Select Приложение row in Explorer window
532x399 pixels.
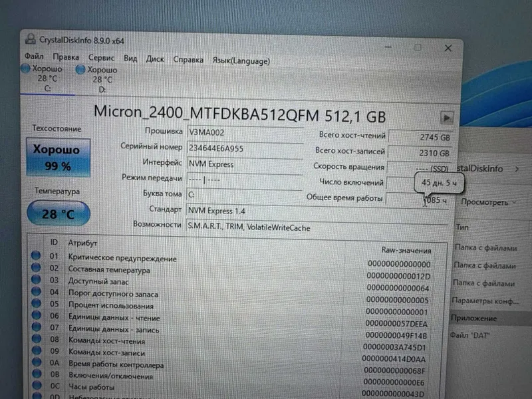point(490,319)
